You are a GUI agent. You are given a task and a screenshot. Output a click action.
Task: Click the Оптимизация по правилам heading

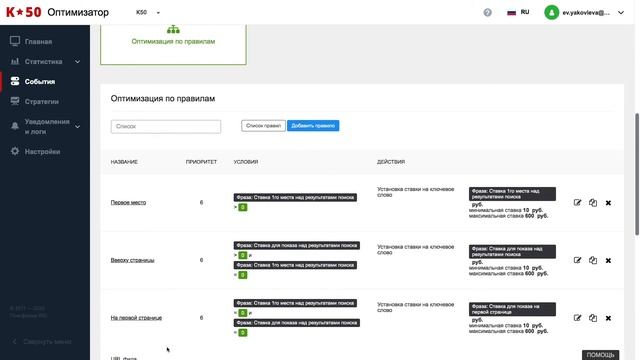pos(163,99)
